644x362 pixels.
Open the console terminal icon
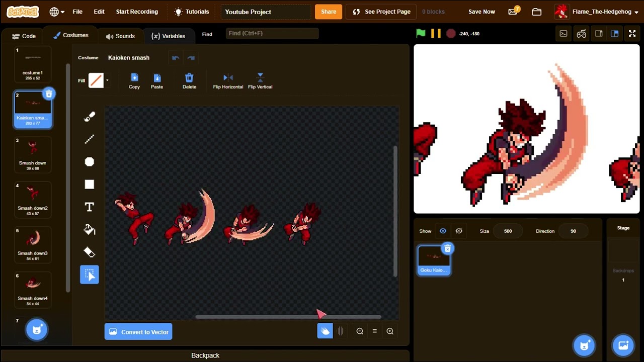(x=563, y=34)
